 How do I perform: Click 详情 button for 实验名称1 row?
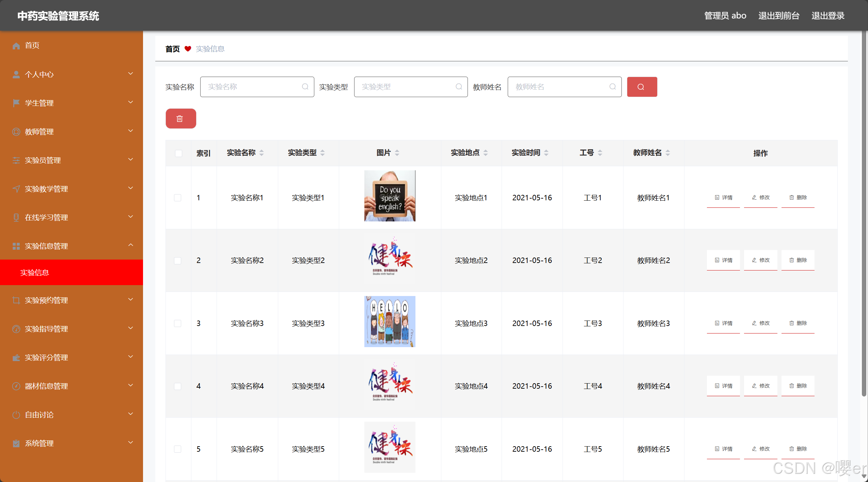coord(723,198)
